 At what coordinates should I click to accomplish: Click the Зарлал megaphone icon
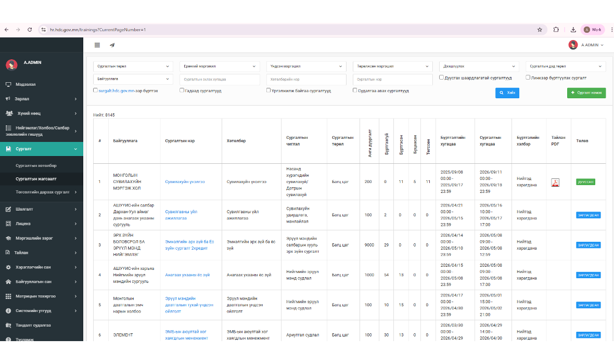tap(8, 99)
